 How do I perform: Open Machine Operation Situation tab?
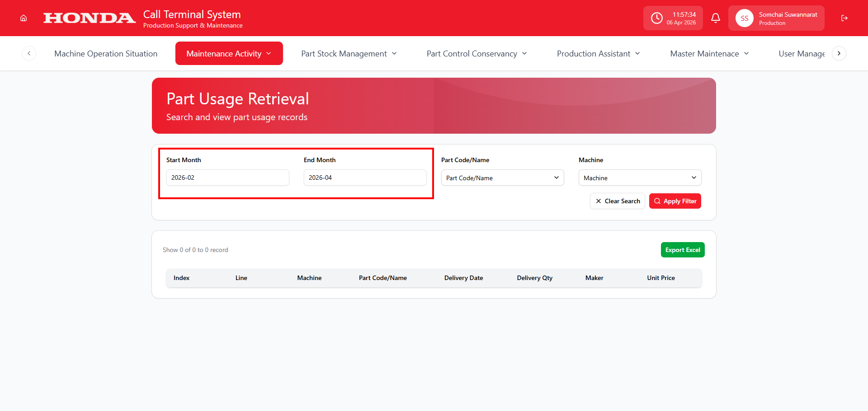coord(106,53)
